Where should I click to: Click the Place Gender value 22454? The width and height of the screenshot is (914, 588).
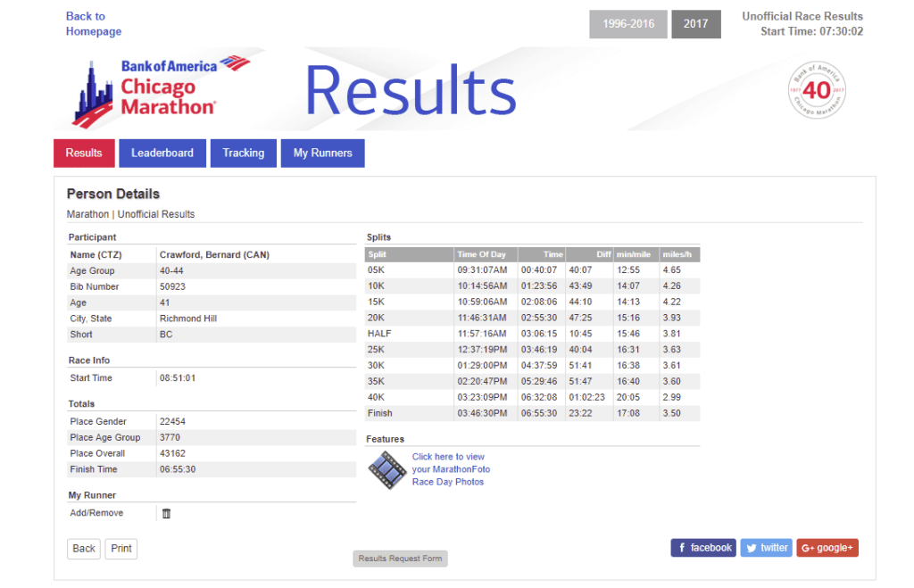[172, 421]
